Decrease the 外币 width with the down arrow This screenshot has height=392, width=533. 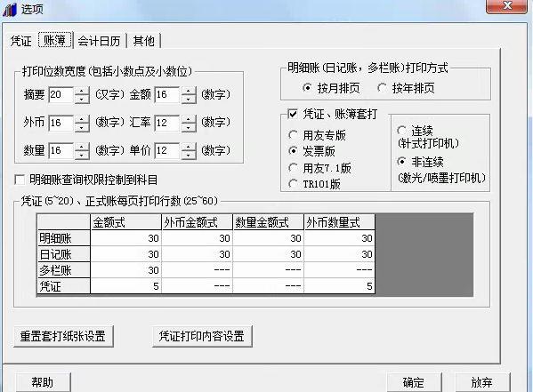tap(82, 127)
